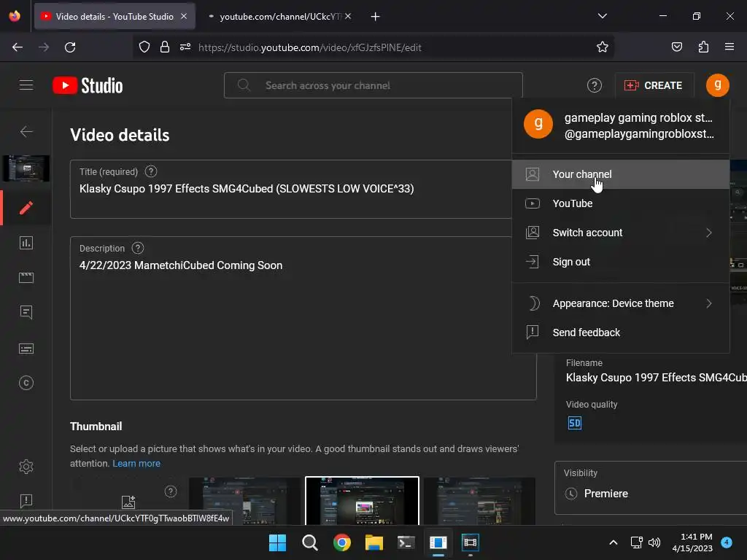Launch Chrome from the taskbar

342,542
